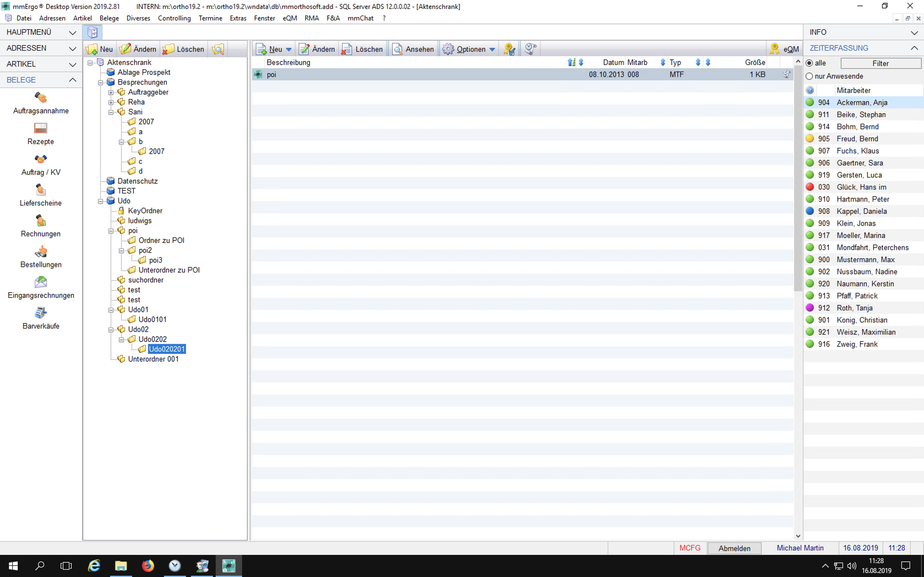Click the Lieferscheine sidebar icon
The image size is (924, 577).
pyautogui.click(x=40, y=190)
